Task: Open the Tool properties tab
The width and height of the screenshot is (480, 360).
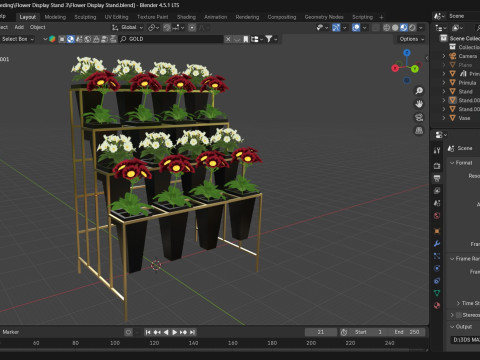Action: 437,150
